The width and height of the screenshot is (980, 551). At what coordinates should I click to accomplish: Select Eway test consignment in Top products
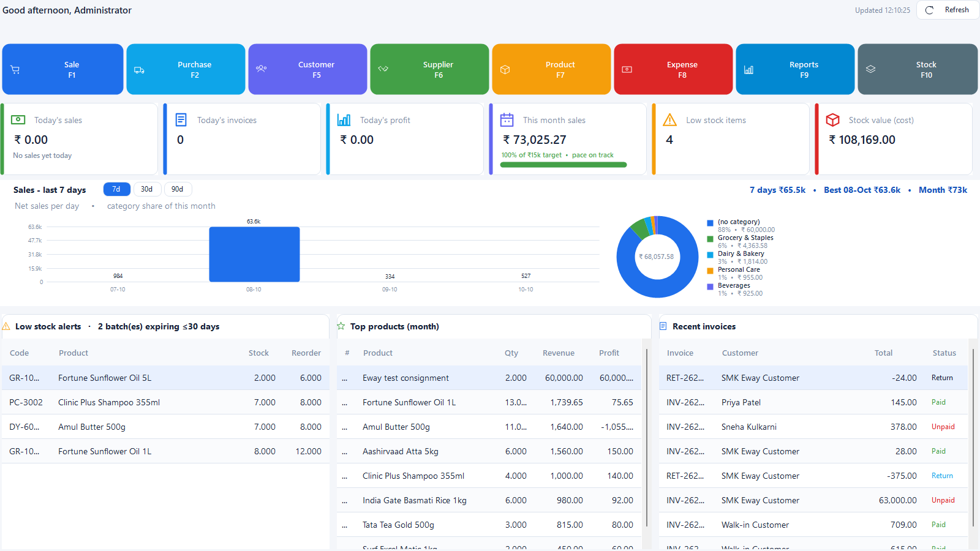pos(489,378)
